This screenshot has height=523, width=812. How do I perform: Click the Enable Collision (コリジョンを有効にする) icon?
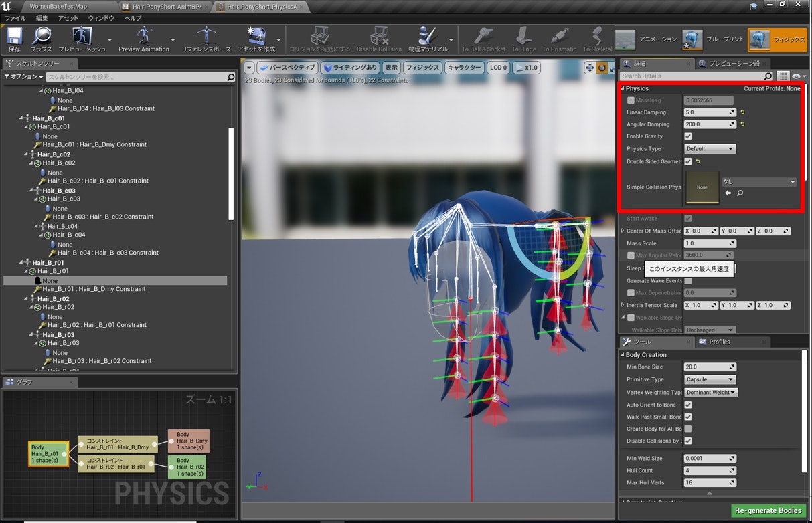319,36
